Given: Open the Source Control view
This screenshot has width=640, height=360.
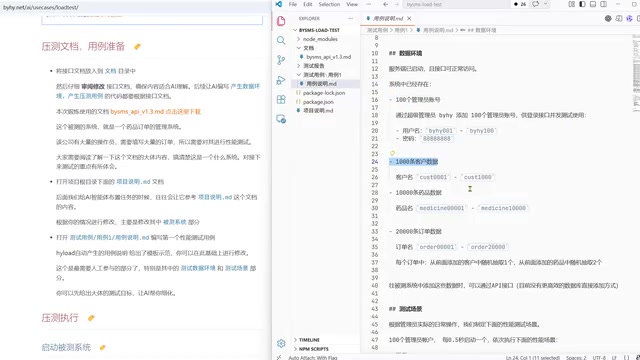Looking at the screenshot, I should pyautogui.click(x=281, y=60).
